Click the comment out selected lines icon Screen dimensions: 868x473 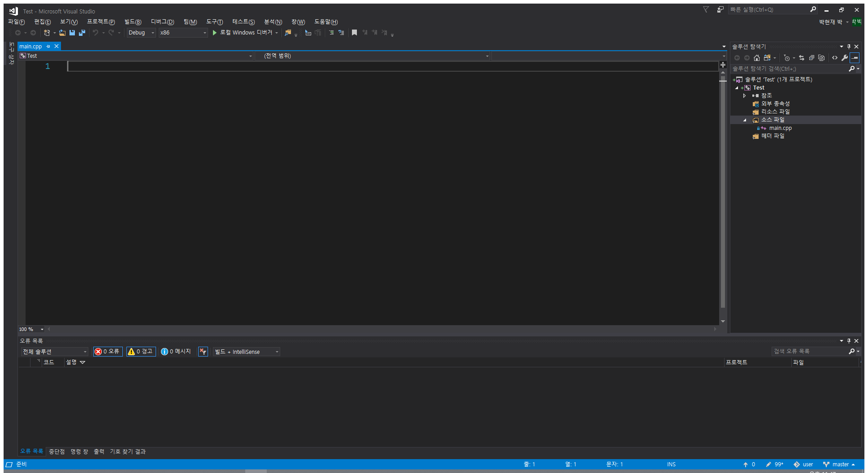click(331, 33)
